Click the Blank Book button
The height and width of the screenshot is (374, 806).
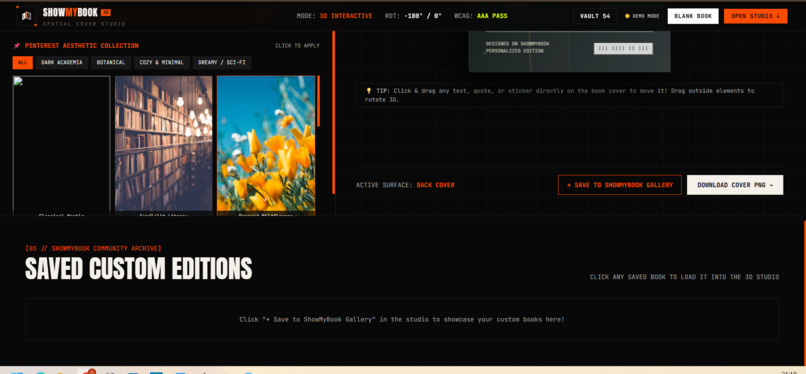(x=693, y=16)
